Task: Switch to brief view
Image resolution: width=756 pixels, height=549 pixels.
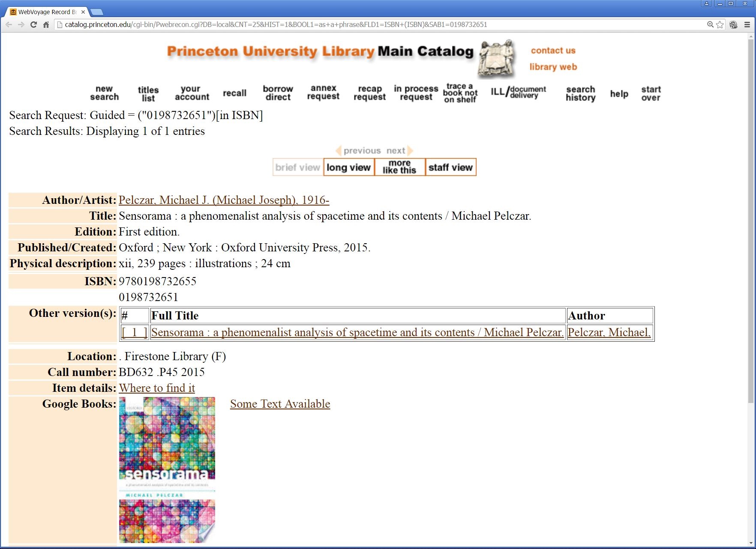Action: point(298,167)
